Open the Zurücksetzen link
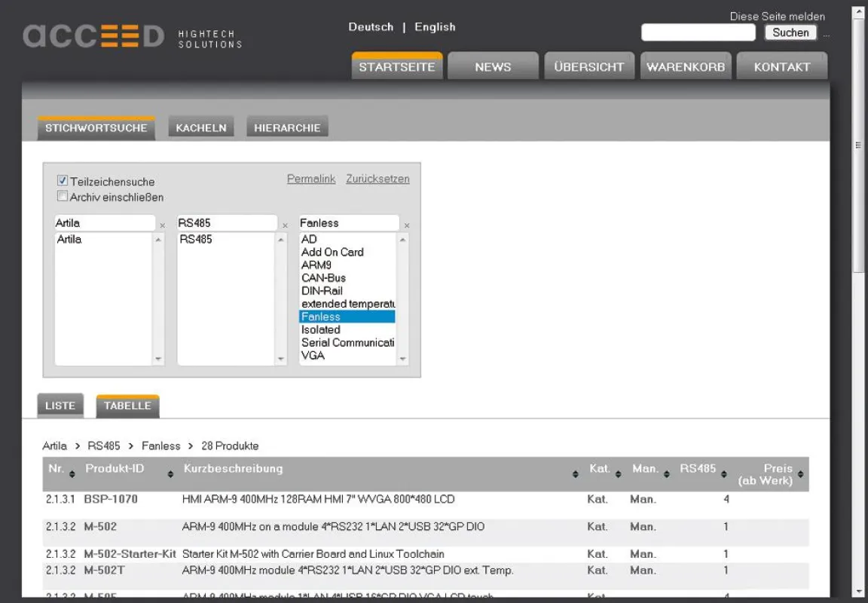Viewport: 868px width, 603px height. tap(378, 179)
